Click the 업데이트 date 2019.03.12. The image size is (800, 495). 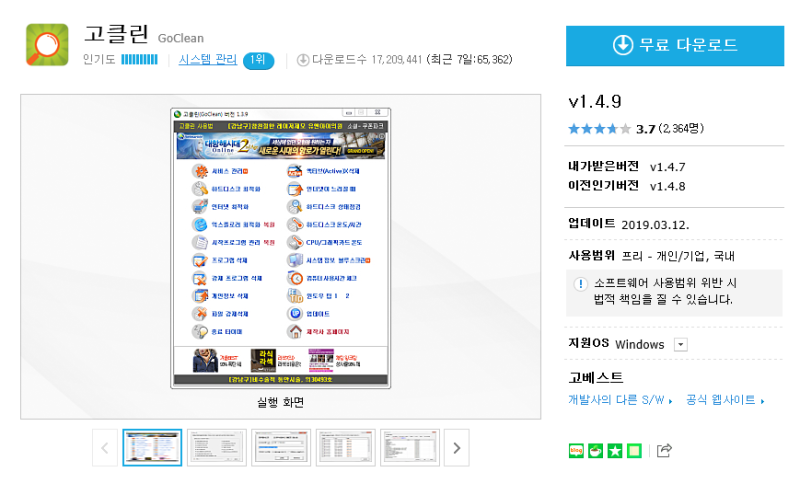(x=655, y=225)
